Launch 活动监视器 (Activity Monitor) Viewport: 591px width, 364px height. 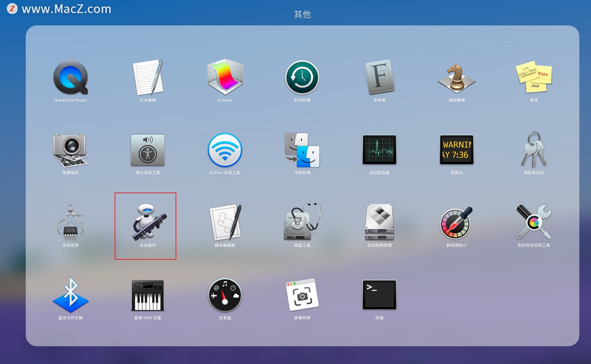[379, 150]
